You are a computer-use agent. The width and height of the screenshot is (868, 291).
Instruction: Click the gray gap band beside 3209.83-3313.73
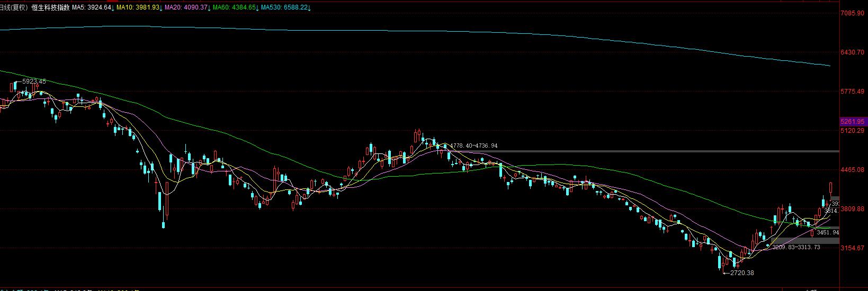[805, 241]
